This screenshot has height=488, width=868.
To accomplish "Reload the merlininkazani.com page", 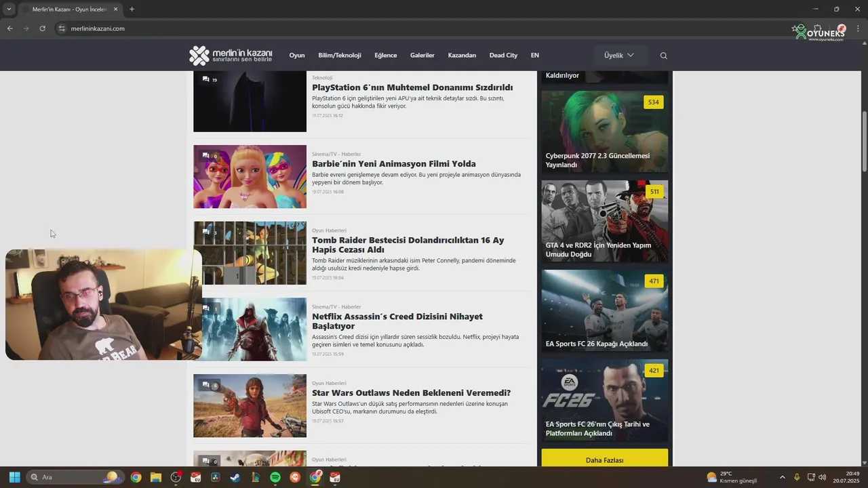I will point(42,28).
